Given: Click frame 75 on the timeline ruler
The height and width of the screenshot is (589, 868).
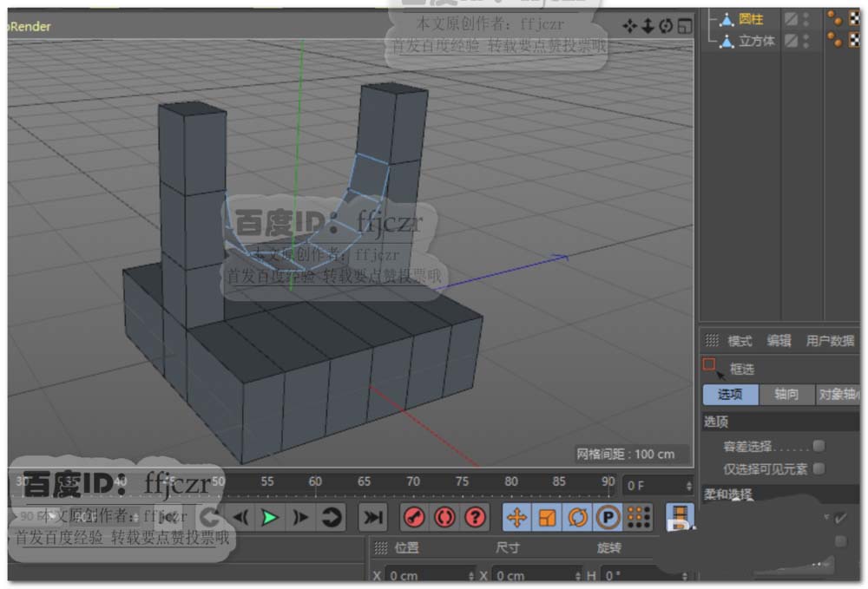Looking at the screenshot, I should coord(462,481).
